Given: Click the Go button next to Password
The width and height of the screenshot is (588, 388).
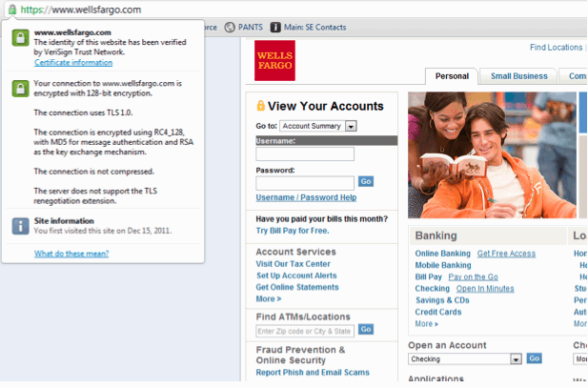Looking at the screenshot, I should point(366,182).
